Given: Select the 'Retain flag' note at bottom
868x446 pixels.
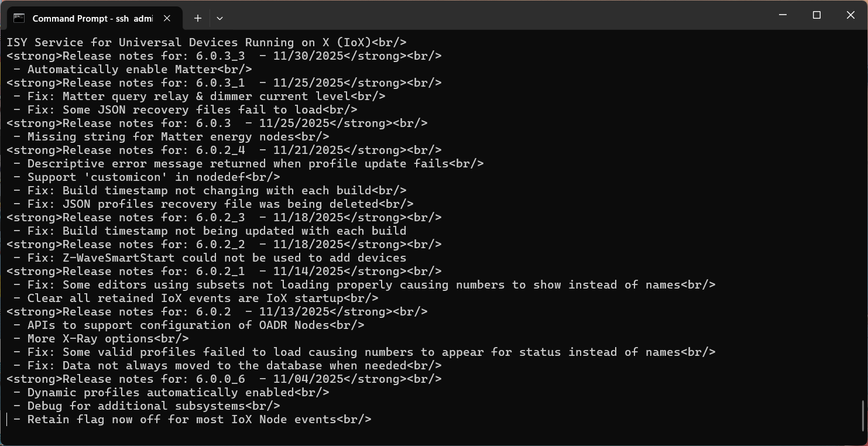Looking at the screenshot, I should pyautogui.click(x=193, y=419).
